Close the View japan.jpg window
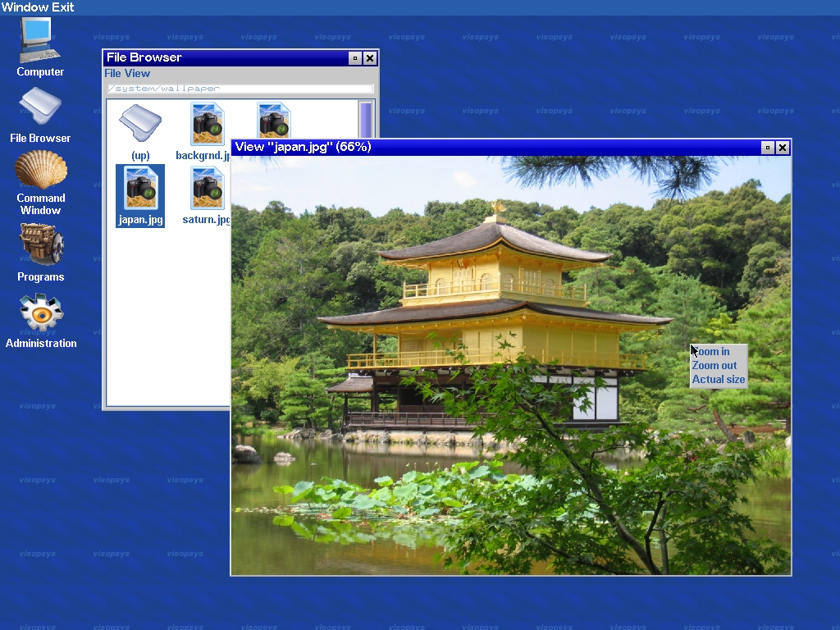 point(783,148)
